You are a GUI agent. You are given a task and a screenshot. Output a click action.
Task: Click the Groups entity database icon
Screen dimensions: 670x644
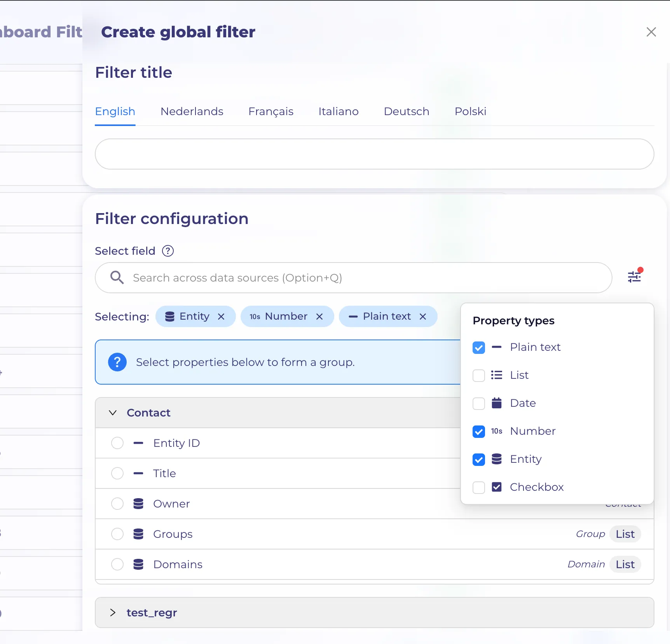tap(138, 534)
